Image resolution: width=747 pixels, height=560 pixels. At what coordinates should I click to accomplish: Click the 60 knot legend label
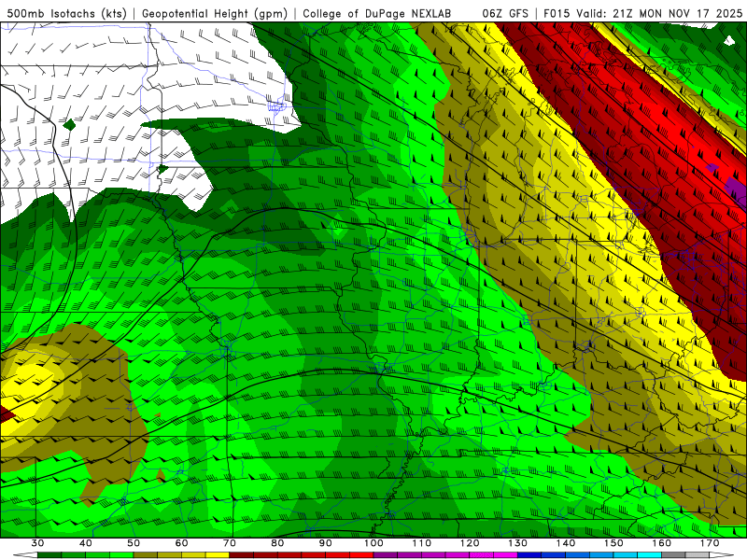(181, 543)
